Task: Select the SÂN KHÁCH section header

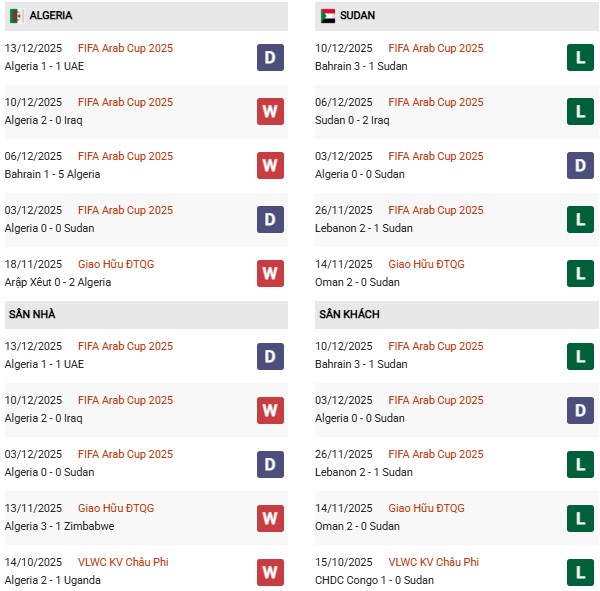Action: click(349, 314)
